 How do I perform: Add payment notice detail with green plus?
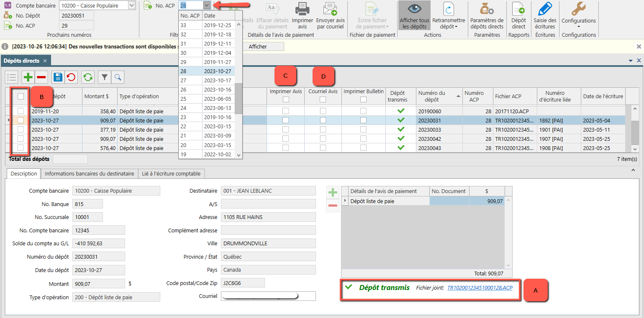(x=333, y=193)
